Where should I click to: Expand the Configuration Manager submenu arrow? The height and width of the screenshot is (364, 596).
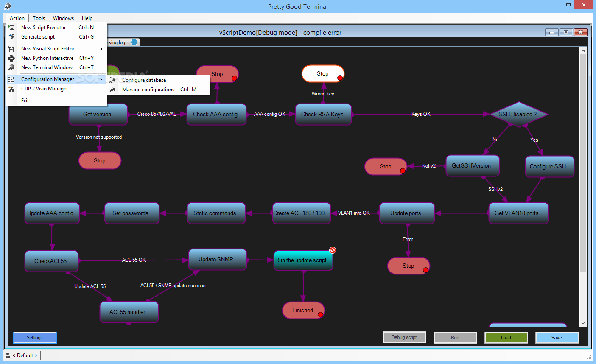click(x=101, y=79)
